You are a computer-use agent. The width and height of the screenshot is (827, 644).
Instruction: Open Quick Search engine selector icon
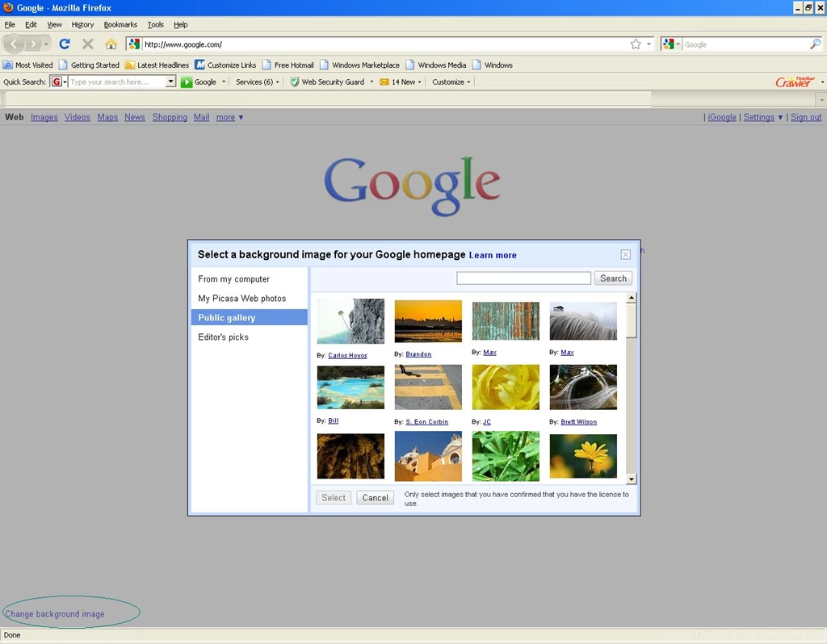click(x=57, y=82)
